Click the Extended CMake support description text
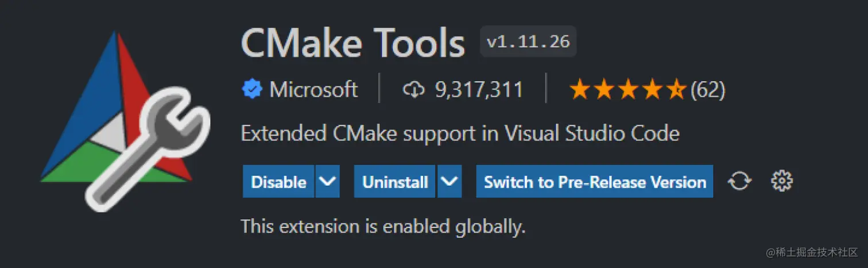 click(460, 133)
